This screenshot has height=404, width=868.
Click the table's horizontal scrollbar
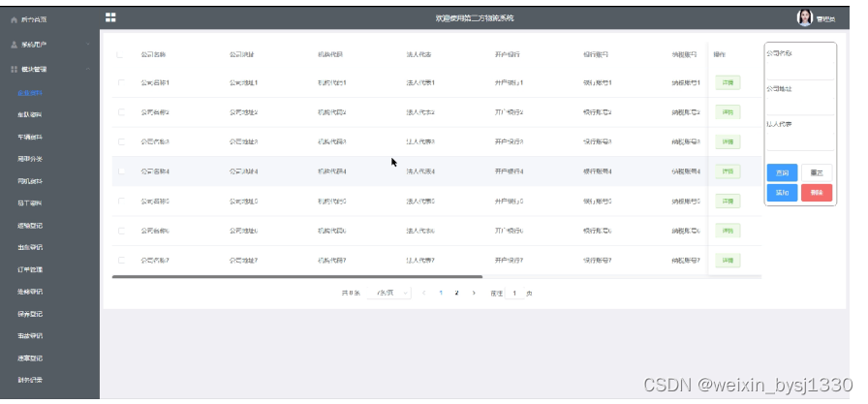point(297,276)
